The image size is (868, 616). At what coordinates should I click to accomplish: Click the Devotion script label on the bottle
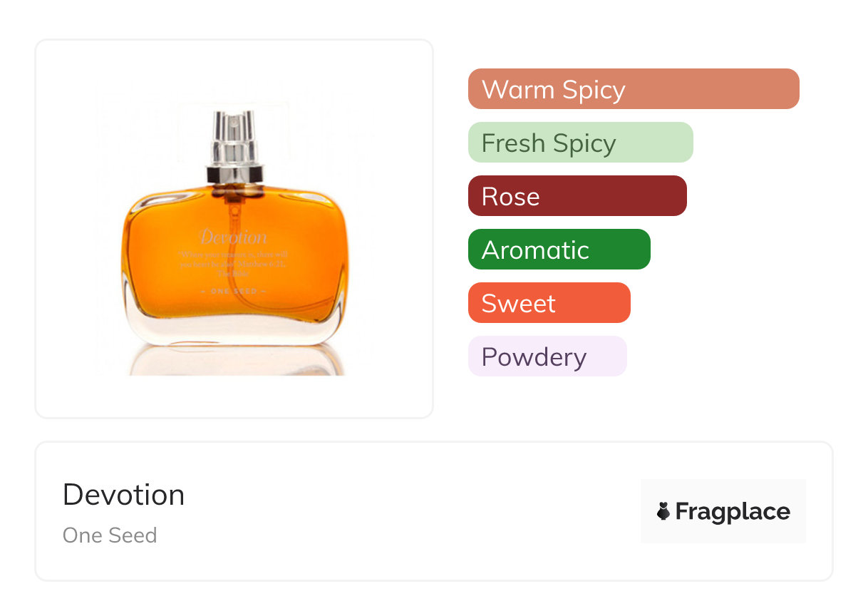pyautogui.click(x=234, y=237)
